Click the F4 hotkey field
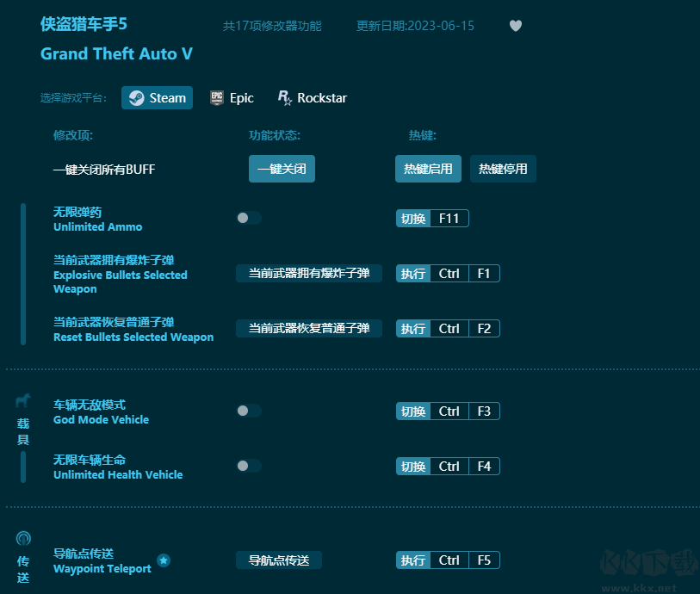This screenshot has width=700, height=594. coord(484,467)
